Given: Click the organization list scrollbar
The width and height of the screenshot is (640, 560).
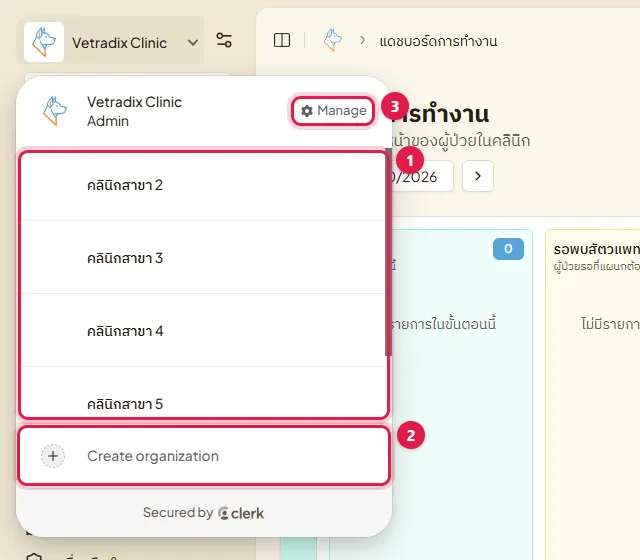Looking at the screenshot, I should [x=388, y=253].
